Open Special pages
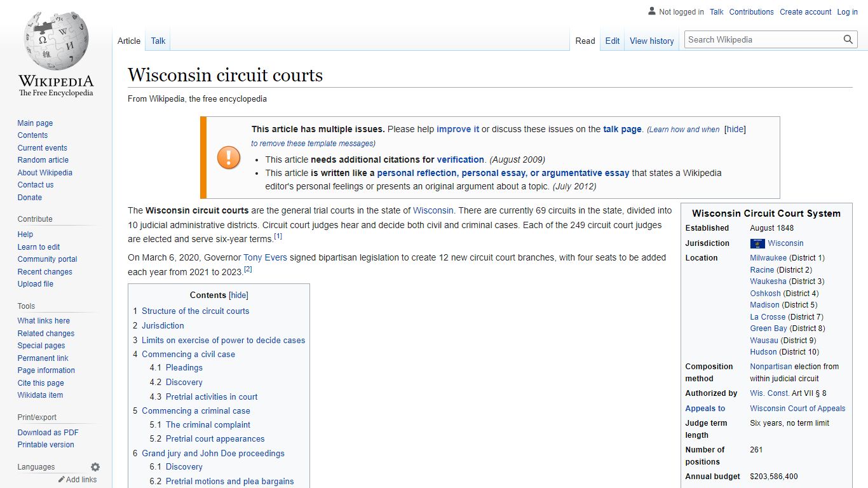Screen dimensions: 868x488 41,346
